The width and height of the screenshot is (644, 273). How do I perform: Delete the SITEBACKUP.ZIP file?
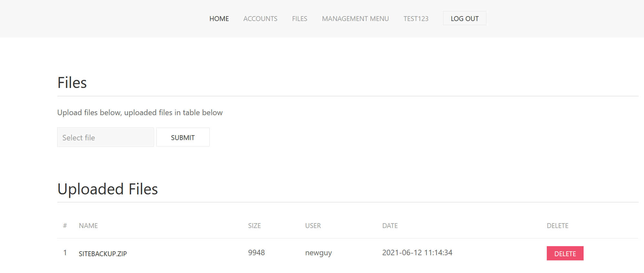point(565,253)
